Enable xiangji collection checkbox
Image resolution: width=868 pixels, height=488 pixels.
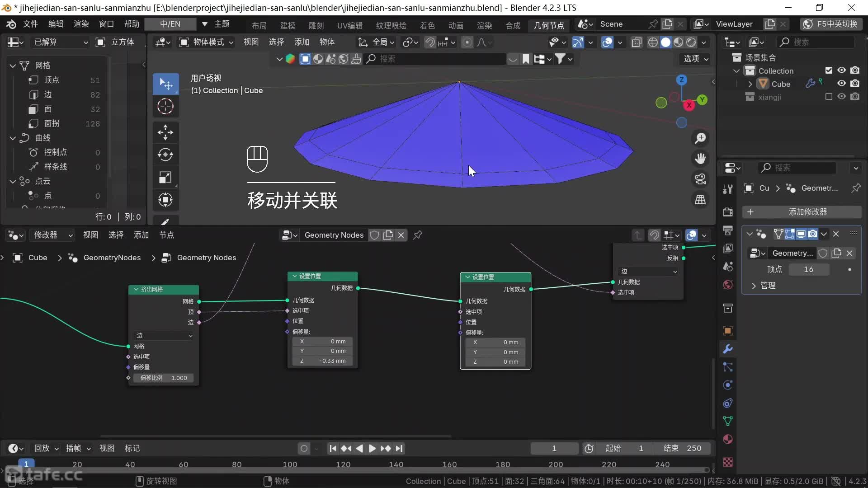tap(829, 97)
